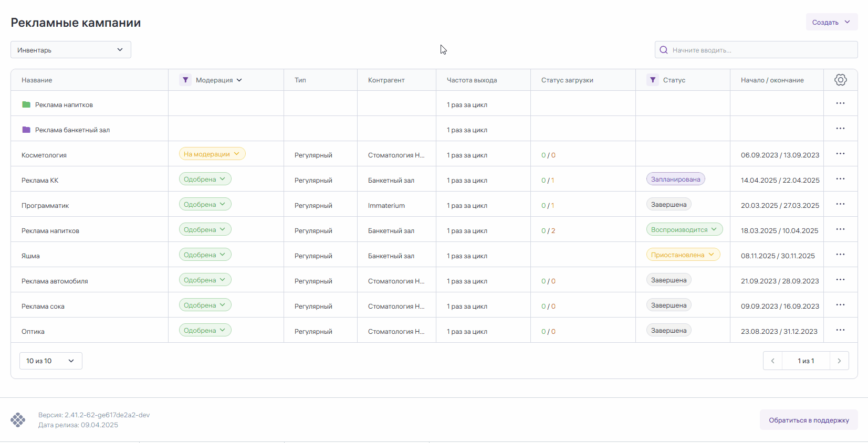Open the Программатик campaign row
Screen dimensions: 868x443
coord(45,206)
